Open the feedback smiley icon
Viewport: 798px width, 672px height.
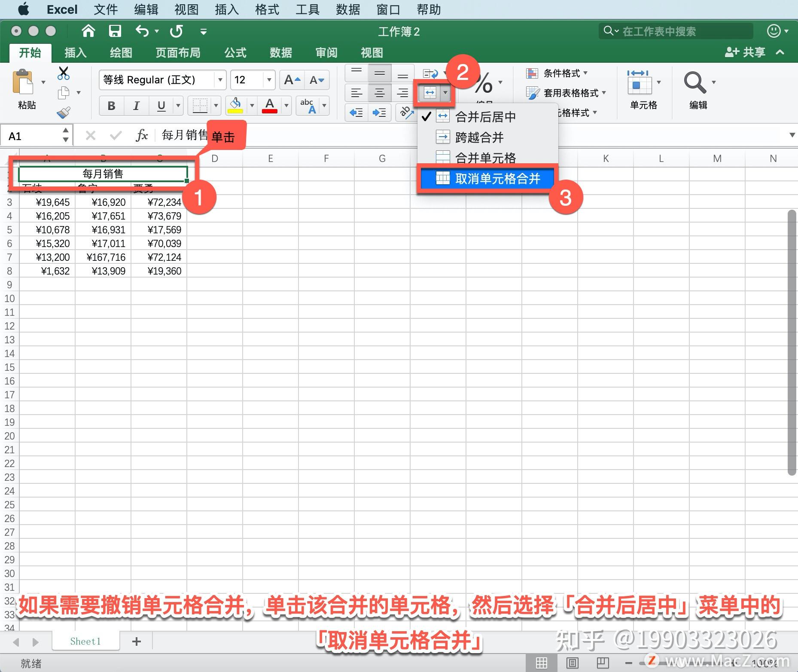point(774,31)
